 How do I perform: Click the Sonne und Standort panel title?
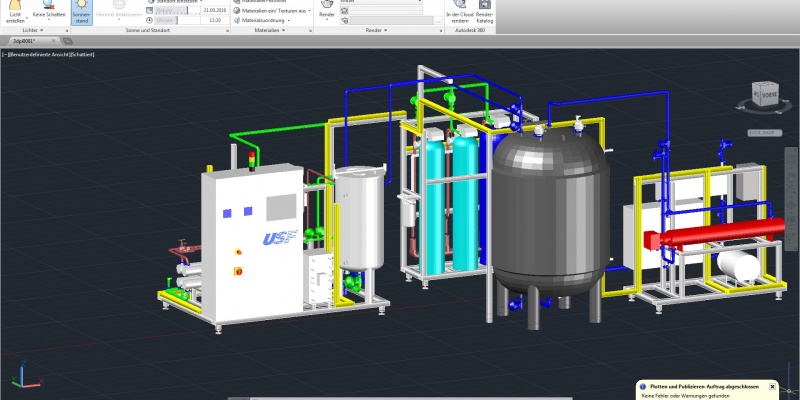pos(147,30)
